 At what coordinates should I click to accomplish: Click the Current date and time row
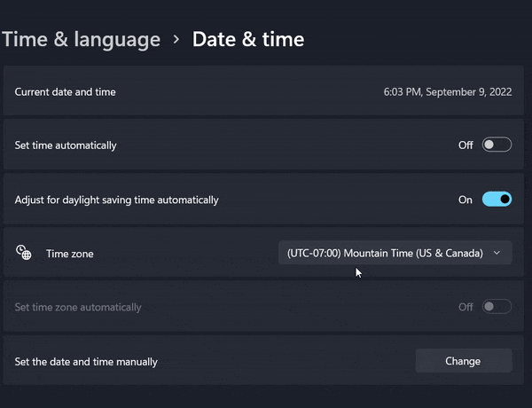(x=263, y=91)
